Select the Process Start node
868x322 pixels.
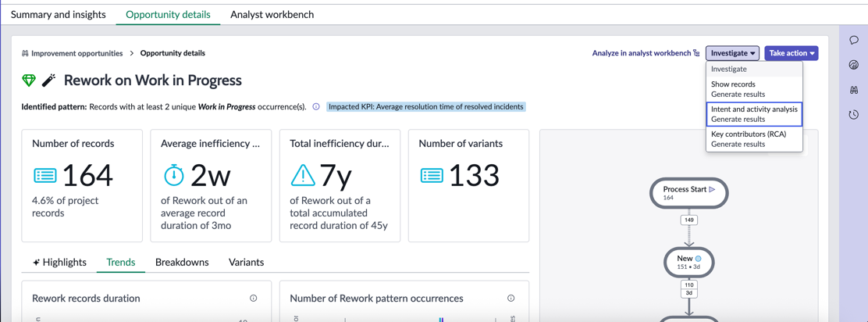(x=688, y=193)
